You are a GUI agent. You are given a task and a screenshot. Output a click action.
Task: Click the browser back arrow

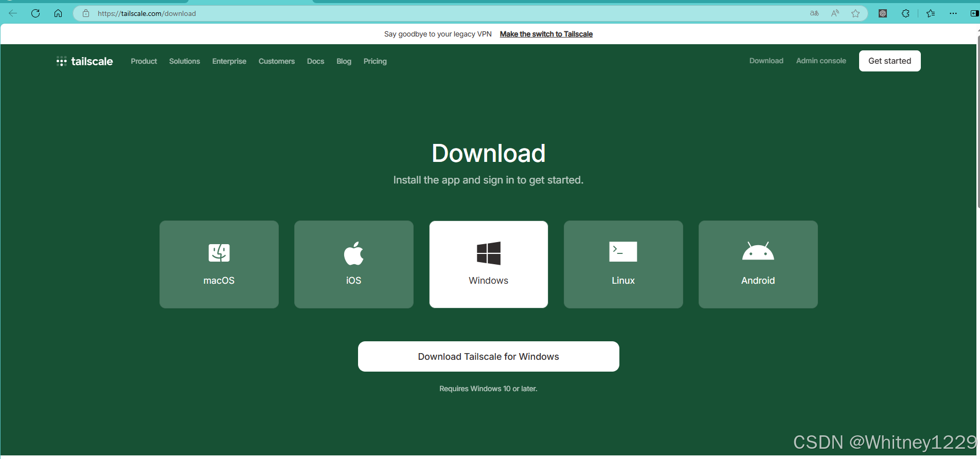(x=13, y=13)
